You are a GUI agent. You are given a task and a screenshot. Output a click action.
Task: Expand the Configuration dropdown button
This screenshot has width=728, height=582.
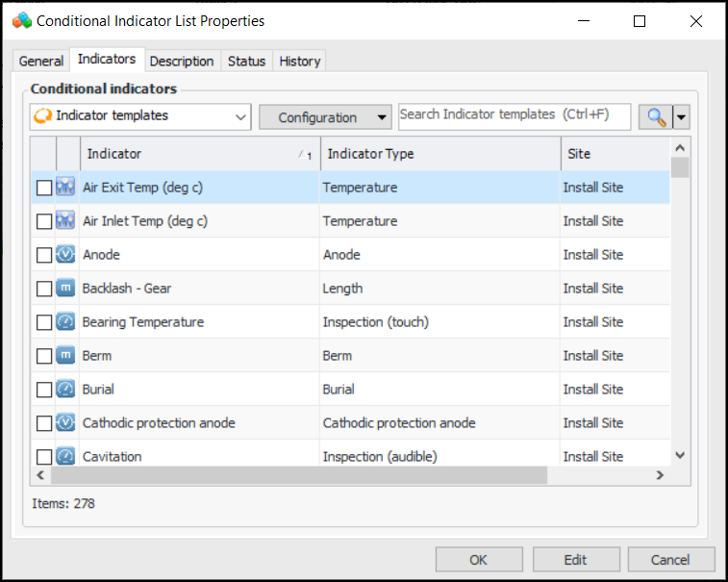tap(325, 117)
